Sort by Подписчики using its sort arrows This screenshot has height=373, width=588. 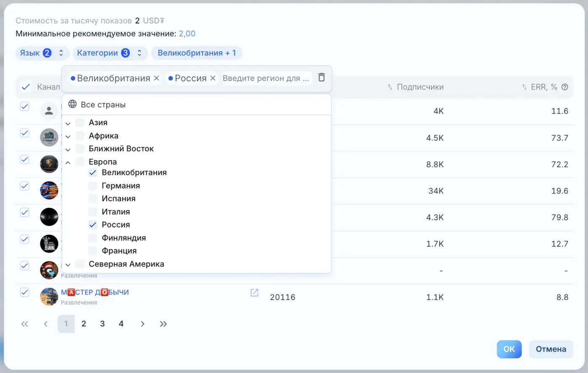point(390,87)
